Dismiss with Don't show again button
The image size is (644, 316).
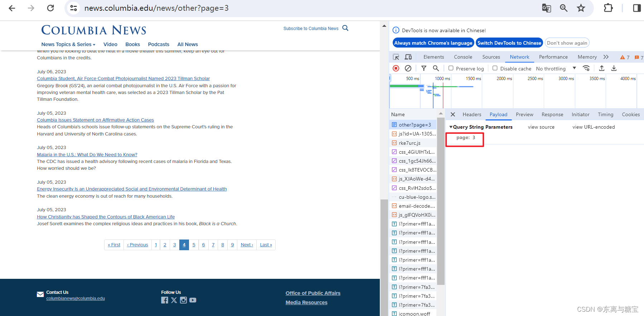coord(567,43)
